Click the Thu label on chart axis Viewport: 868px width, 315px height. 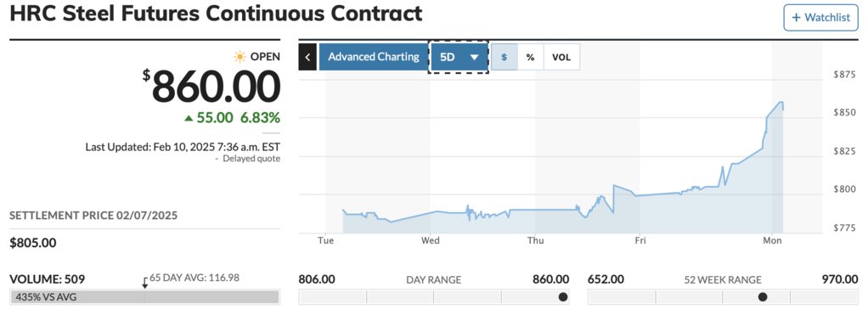pyautogui.click(x=535, y=240)
